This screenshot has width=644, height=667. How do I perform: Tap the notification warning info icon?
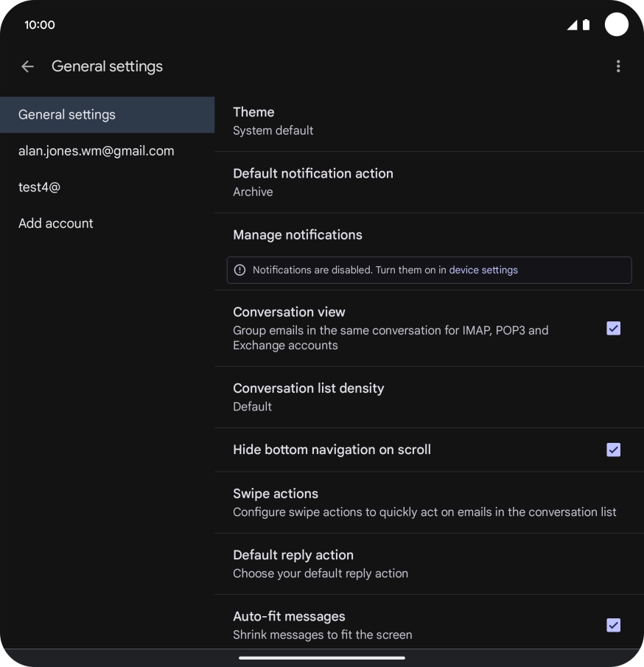pos(239,270)
